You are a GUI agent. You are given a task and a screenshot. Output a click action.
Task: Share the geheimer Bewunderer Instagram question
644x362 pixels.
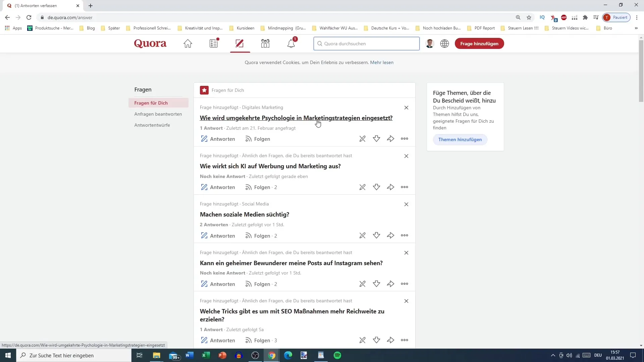tap(391, 284)
